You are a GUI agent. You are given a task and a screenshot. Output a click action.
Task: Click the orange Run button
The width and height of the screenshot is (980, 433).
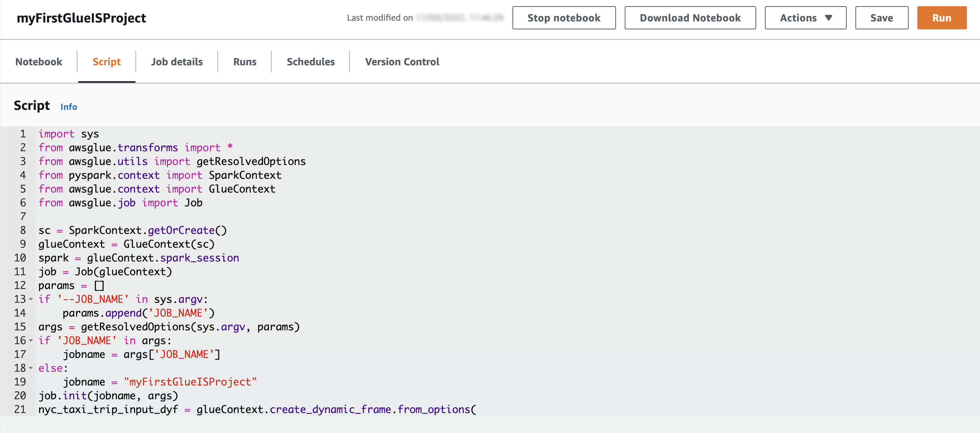pos(941,18)
